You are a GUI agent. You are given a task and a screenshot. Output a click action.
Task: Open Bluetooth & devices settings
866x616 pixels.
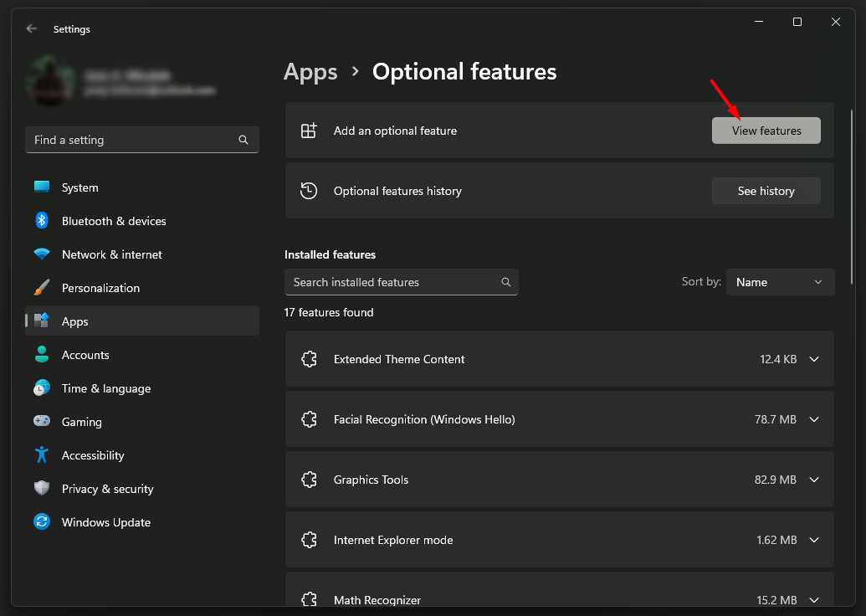point(142,221)
